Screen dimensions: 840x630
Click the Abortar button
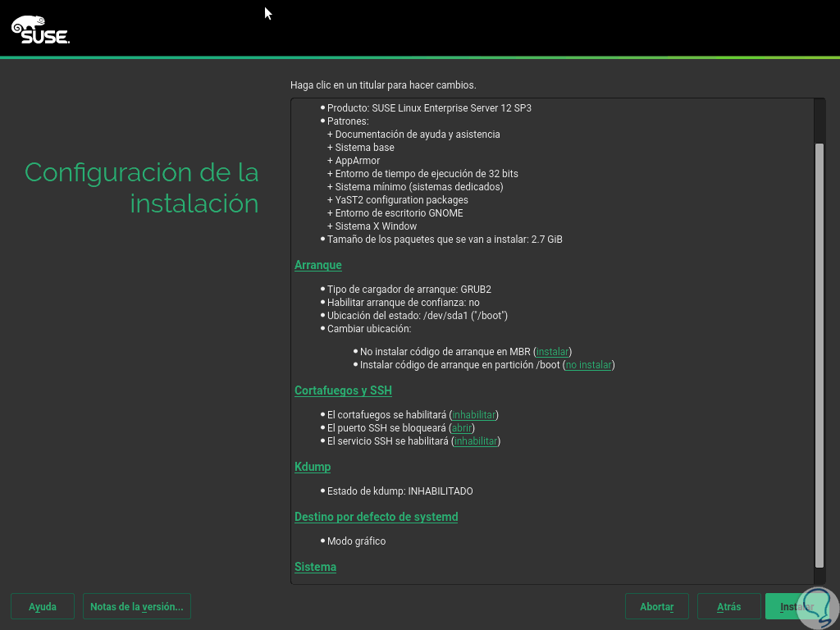click(657, 606)
